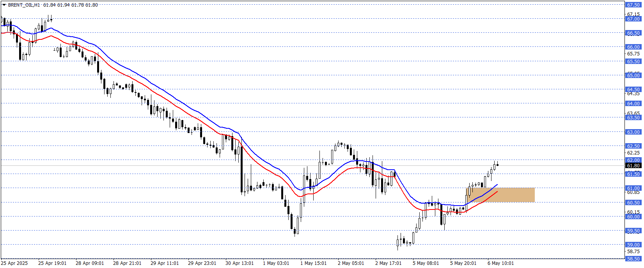
Task: Click the 62.25 price scale value
Action: [633, 153]
